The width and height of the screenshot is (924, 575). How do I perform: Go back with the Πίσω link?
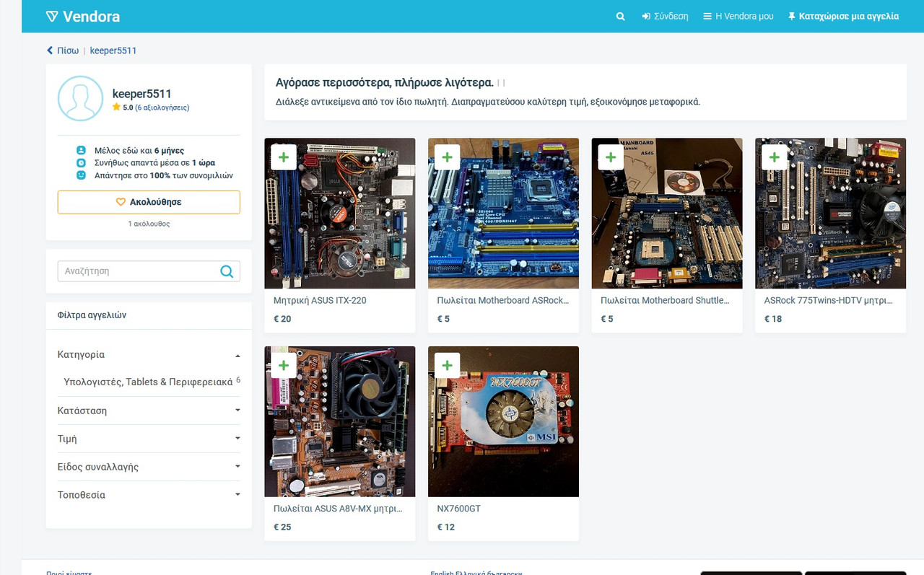tap(63, 51)
